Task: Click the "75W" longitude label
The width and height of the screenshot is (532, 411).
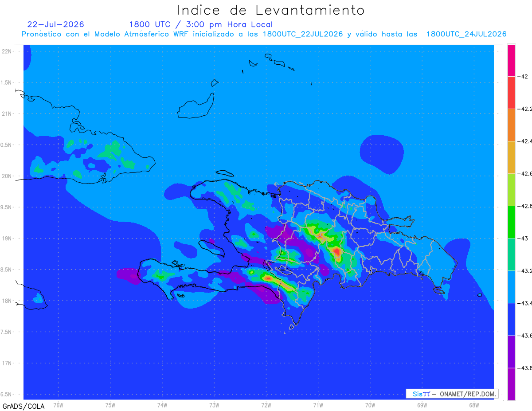Action: click(x=110, y=405)
